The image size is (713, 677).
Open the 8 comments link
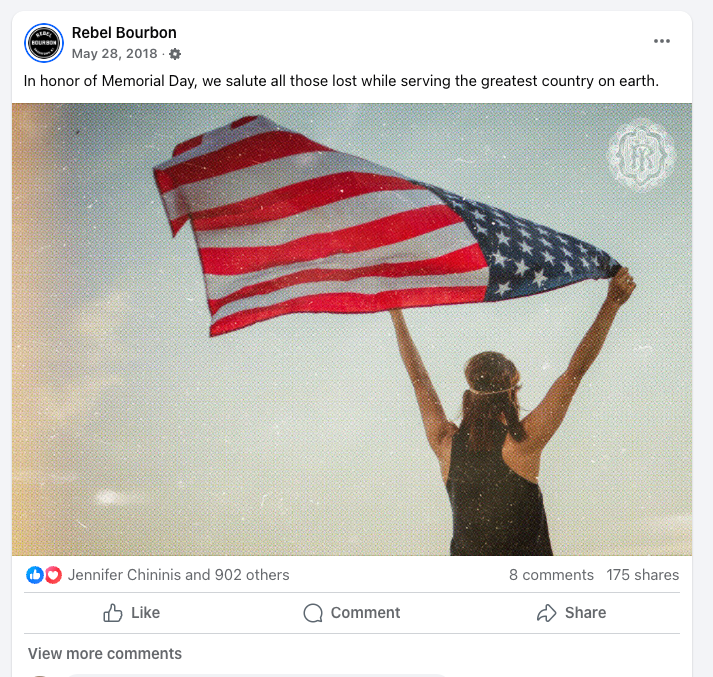pyautogui.click(x=551, y=575)
